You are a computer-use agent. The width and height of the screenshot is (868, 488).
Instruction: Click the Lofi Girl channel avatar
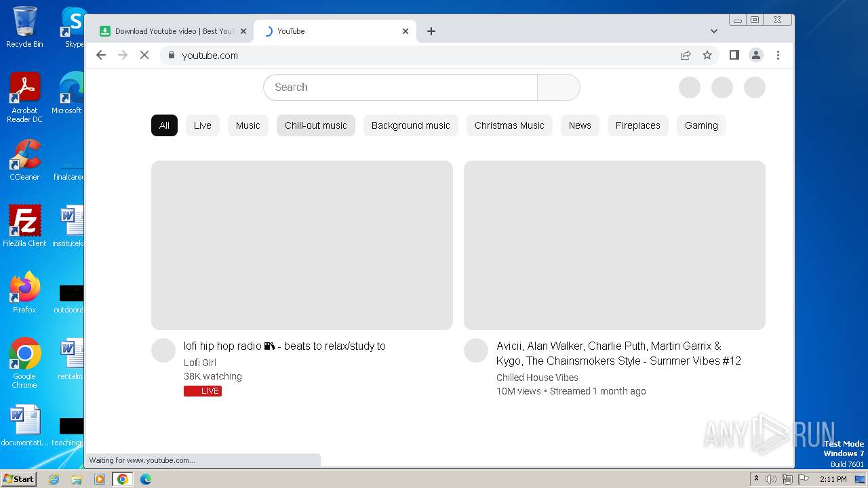click(x=163, y=350)
